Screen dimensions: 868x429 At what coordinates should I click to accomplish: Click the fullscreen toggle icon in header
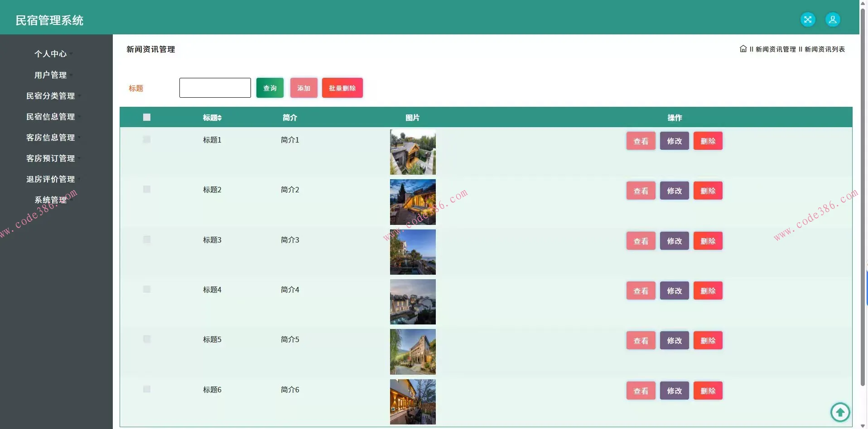pos(807,19)
